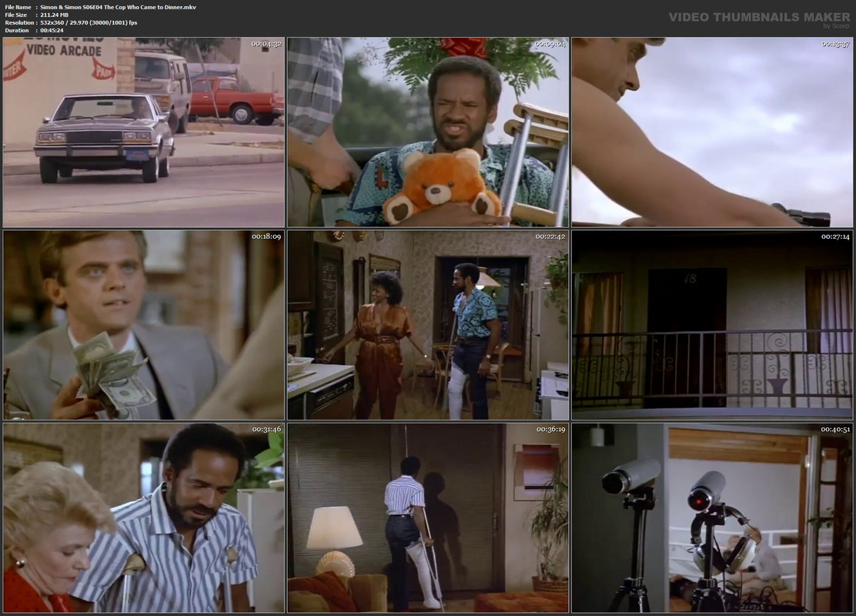Click the 'File Name' header label
Image resolution: width=856 pixels, height=616 pixels.
[x=18, y=7]
